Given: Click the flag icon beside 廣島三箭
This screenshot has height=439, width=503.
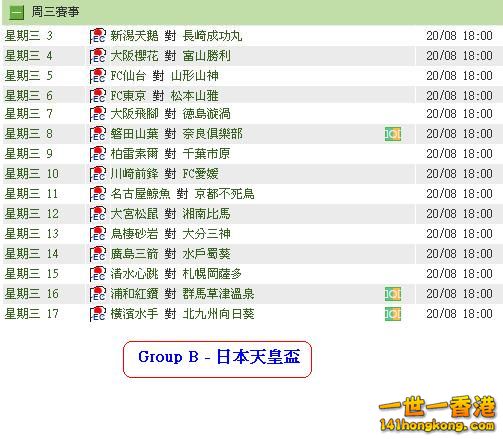Looking at the screenshot, I should [98, 254].
